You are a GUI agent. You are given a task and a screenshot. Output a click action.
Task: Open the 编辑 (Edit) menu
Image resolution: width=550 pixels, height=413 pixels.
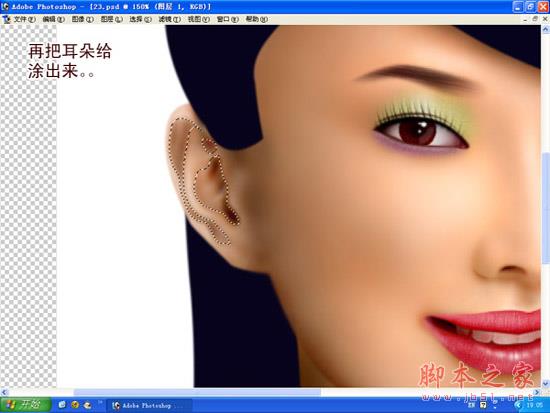pyautogui.click(x=54, y=19)
